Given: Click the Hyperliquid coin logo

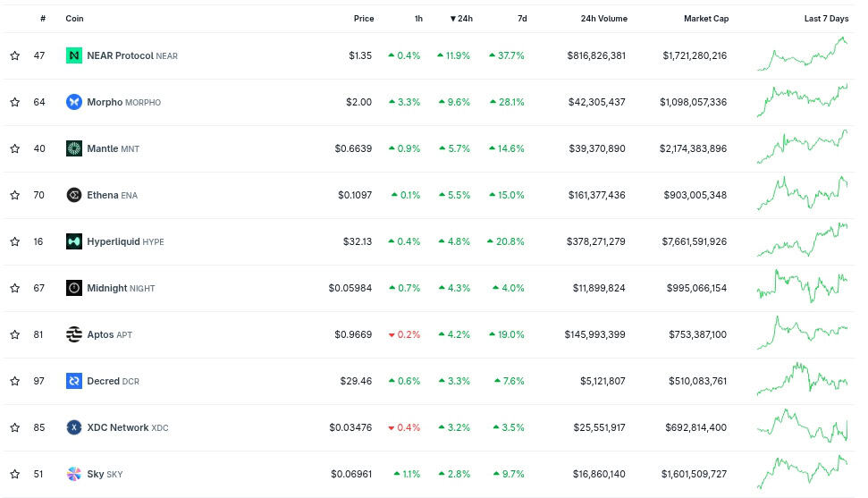Looking at the screenshot, I should pyautogui.click(x=74, y=241).
